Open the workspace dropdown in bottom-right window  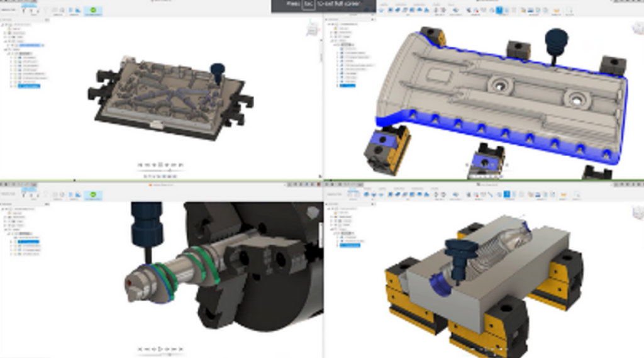(x=334, y=195)
